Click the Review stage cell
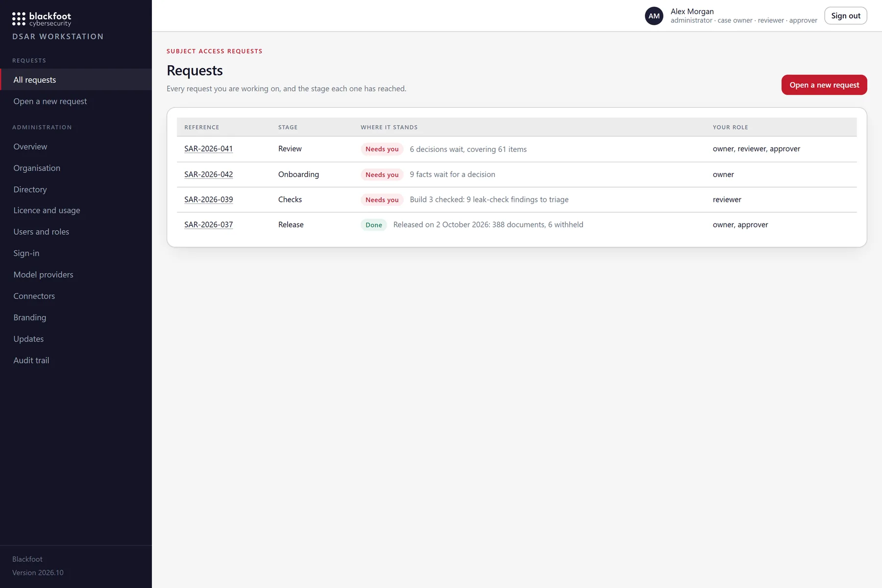The image size is (882, 588). (x=290, y=149)
